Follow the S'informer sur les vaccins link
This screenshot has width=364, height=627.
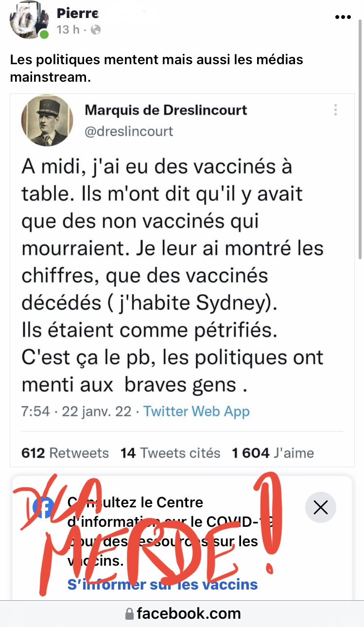tap(162, 584)
